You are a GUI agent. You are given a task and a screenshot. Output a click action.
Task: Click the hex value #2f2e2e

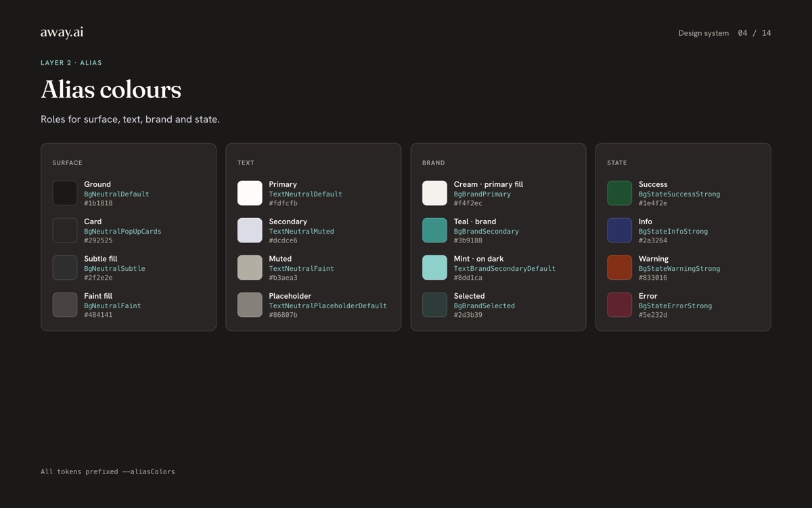[98, 278]
